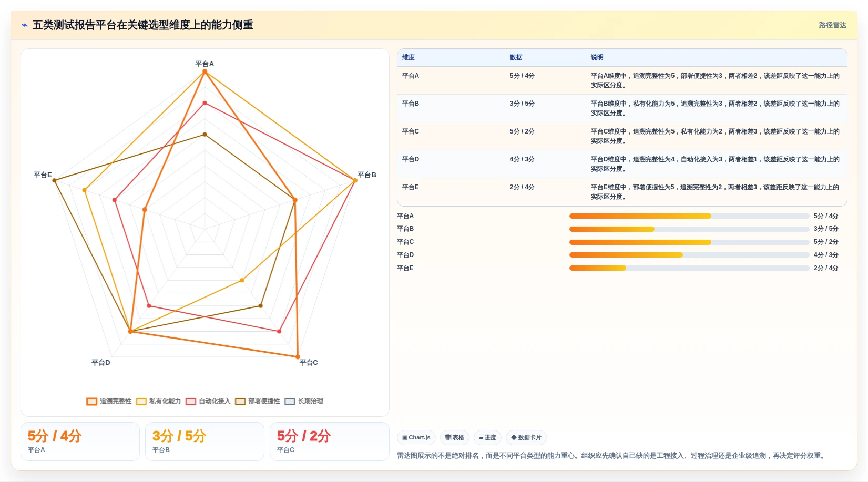Click the 数据卡片 tag
This screenshot has width=868, height=482.
pyautogui.click(x=526, y=437)
